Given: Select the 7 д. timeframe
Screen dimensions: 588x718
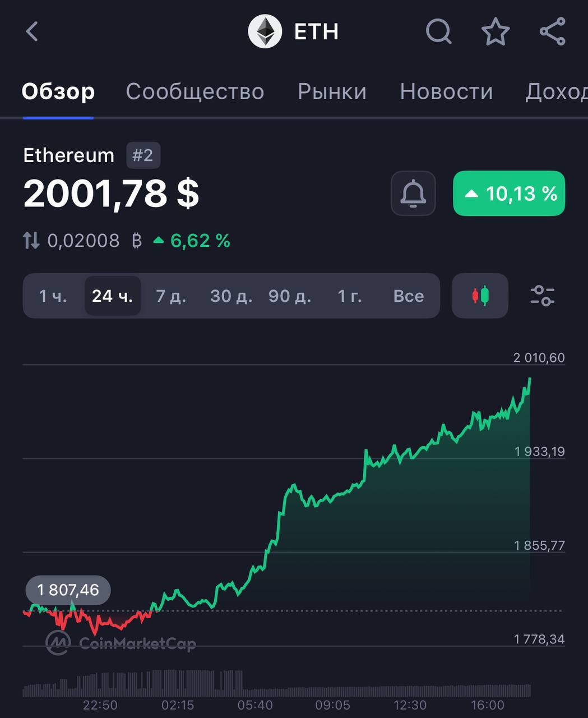Looking at the screenshot, I should [x=171, y=296].
